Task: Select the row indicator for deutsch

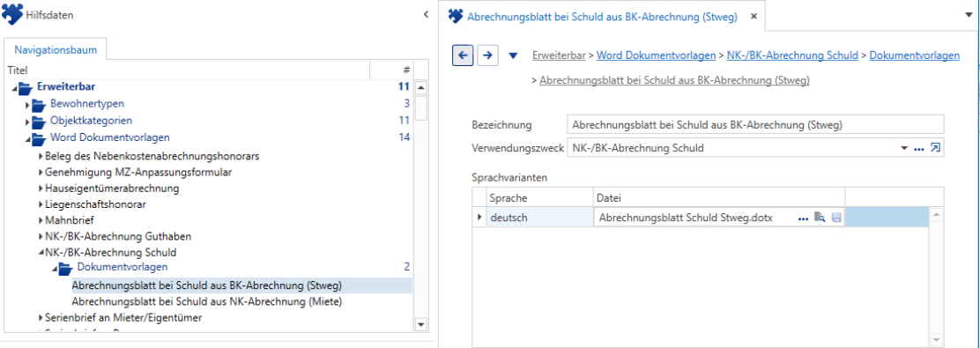Action: (x=479, y=218)
